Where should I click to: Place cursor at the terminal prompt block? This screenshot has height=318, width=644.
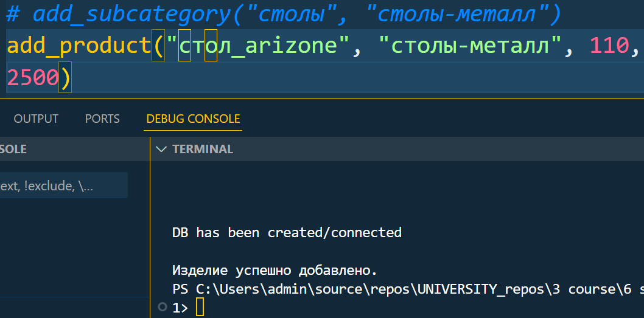click(x=200, y=307)
